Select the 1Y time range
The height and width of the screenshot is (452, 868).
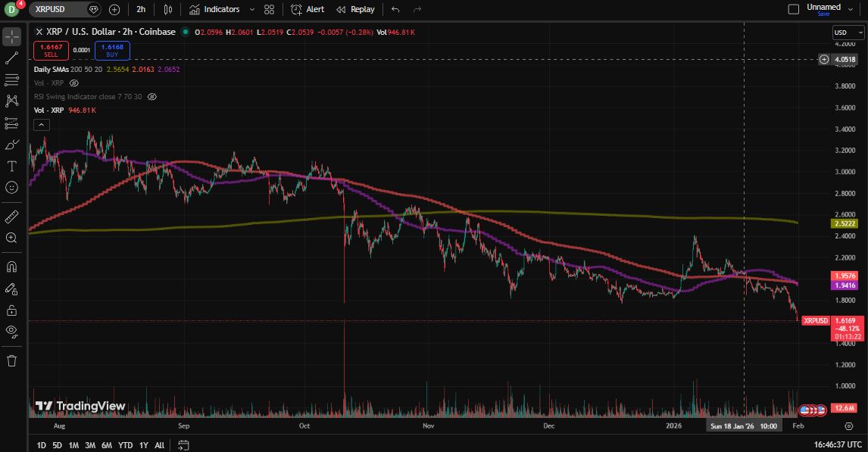pyautogui.click(x=143, y=445)
